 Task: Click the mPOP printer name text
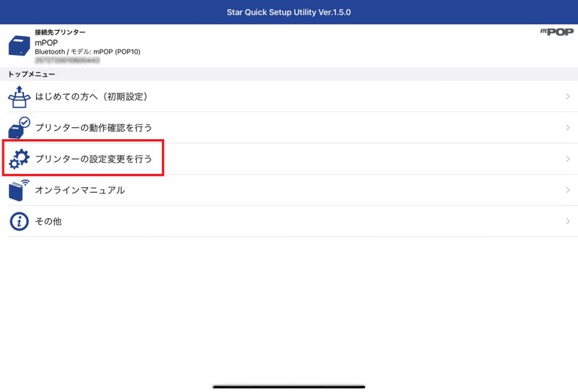46,42
